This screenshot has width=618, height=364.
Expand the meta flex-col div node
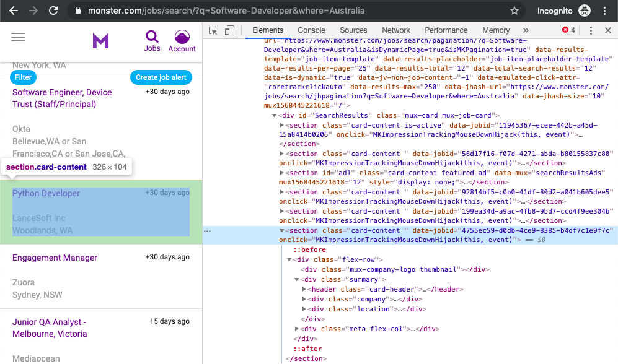(x=296, y=329)
